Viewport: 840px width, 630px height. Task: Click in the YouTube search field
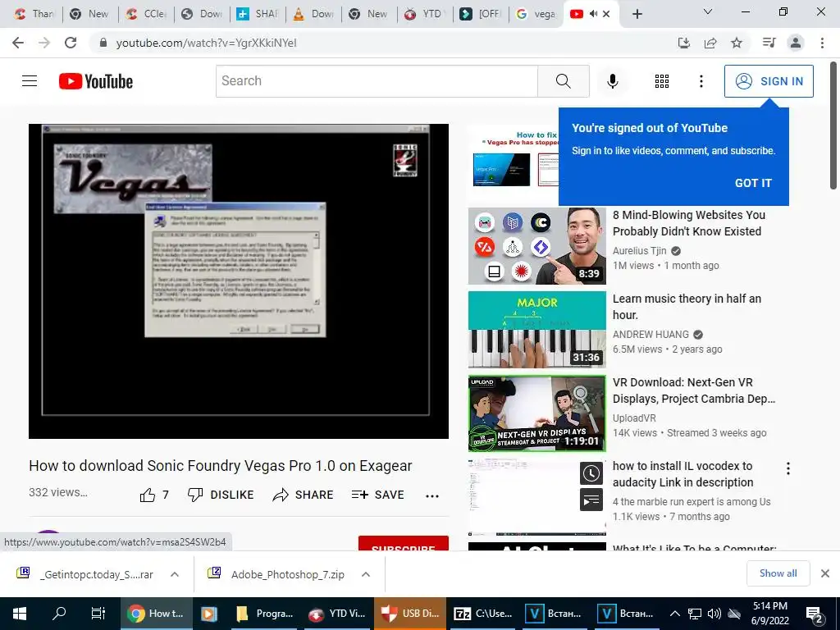click(x=377, y=81)
